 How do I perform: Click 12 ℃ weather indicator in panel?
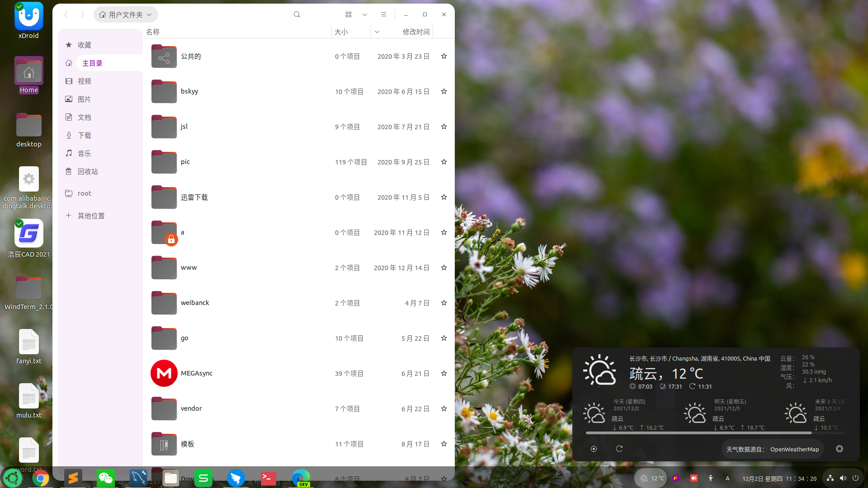pos(651,478)
